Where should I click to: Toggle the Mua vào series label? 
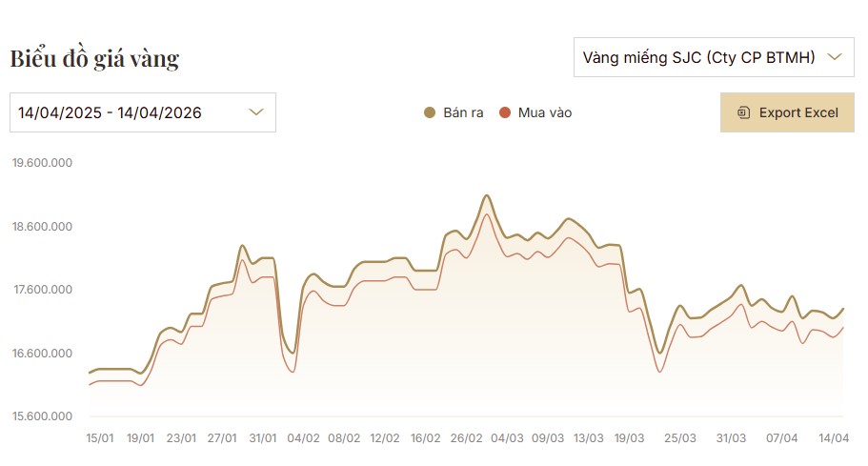pyautogui.click(x=545, y=112)
